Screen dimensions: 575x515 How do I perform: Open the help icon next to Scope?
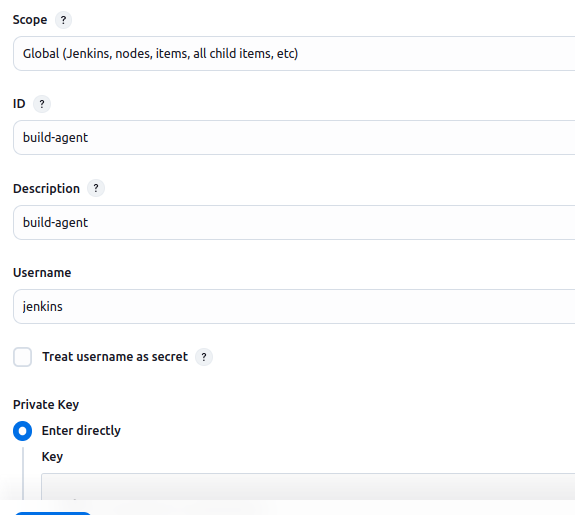coord(63,20)
